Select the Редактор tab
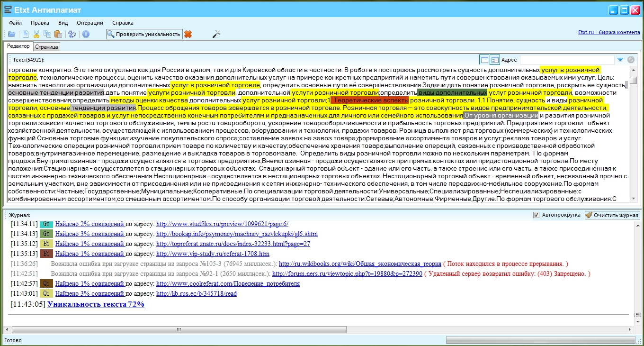The image size is (644, 346). (x=18, y=46)
